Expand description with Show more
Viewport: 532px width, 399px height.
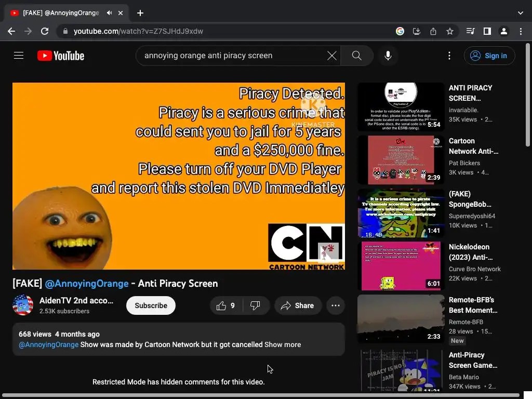pos(283,344)
